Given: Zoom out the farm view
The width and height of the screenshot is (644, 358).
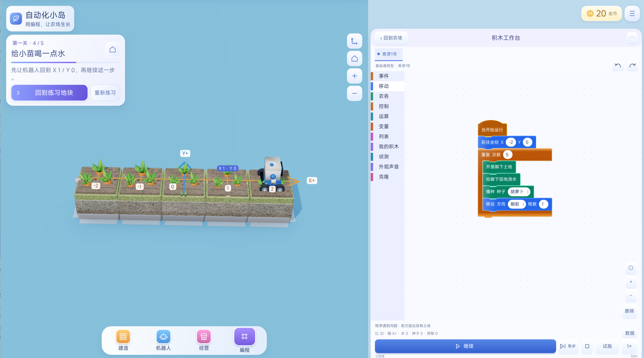Looking at the screenshot, I should (x=354, y=93).
